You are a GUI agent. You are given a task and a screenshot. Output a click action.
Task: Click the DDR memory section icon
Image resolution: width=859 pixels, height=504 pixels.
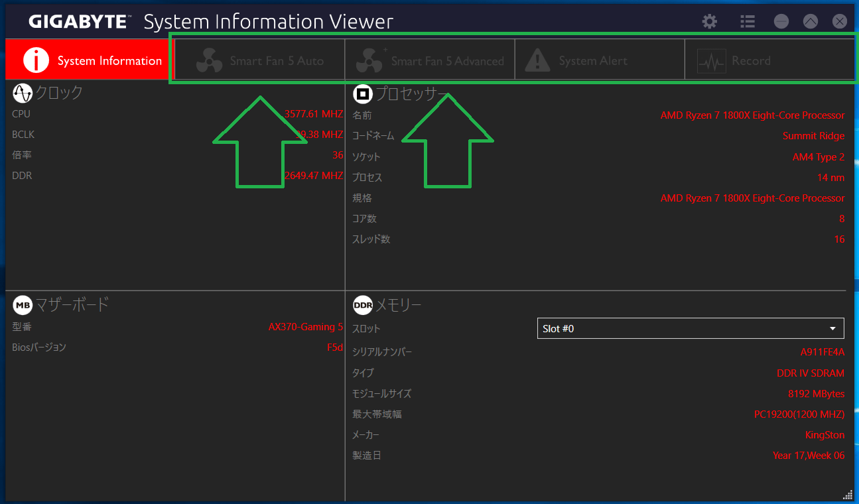coord(363,305)
